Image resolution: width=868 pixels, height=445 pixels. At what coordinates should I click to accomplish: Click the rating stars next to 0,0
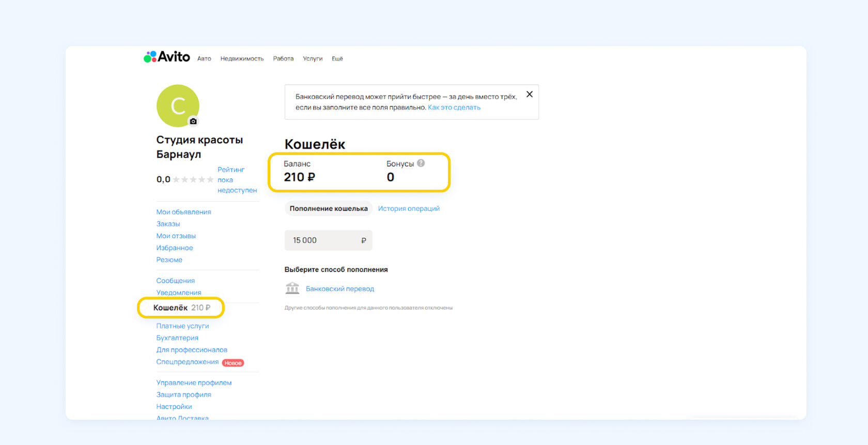point(193,179)
